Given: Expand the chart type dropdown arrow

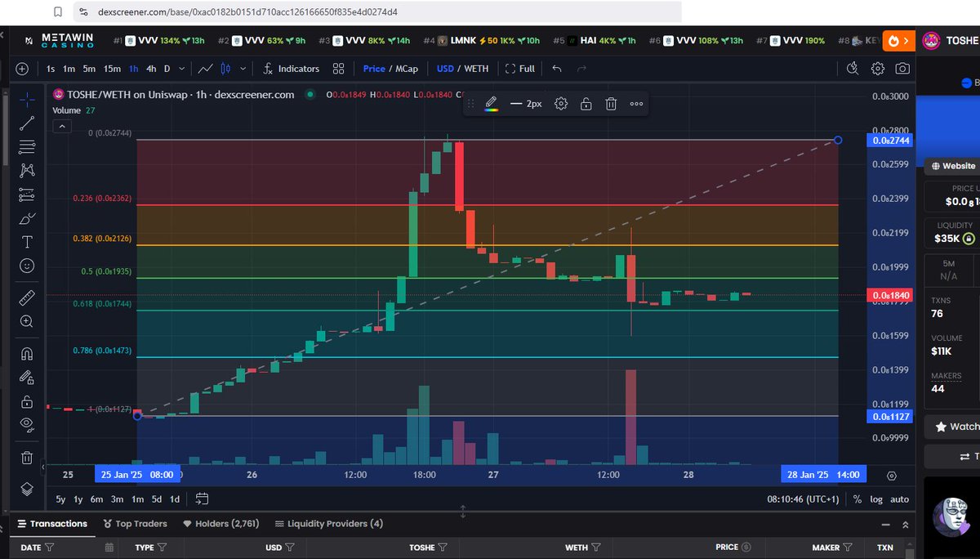Looking at the screenshot, I should pos(244,69).
